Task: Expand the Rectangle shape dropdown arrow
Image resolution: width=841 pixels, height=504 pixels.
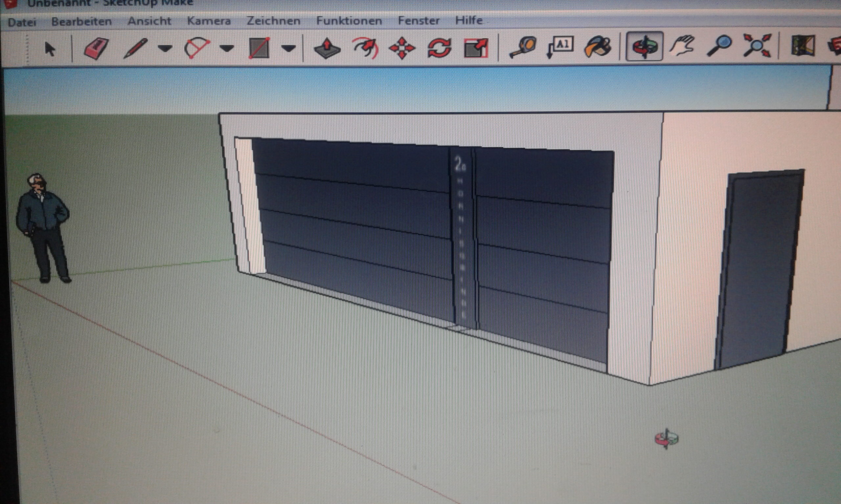Action: tap(288, 49)
